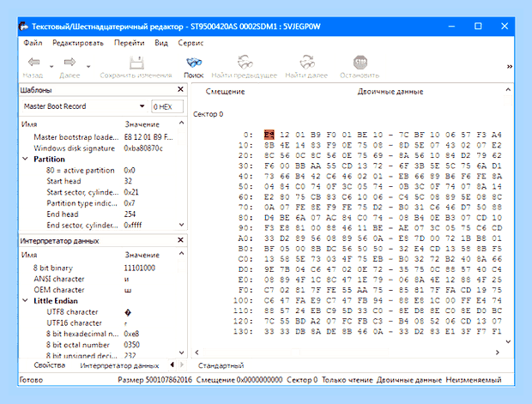The image size is (532, 404).
Task: Maximize the hex editor window
Action: [478, 26]
